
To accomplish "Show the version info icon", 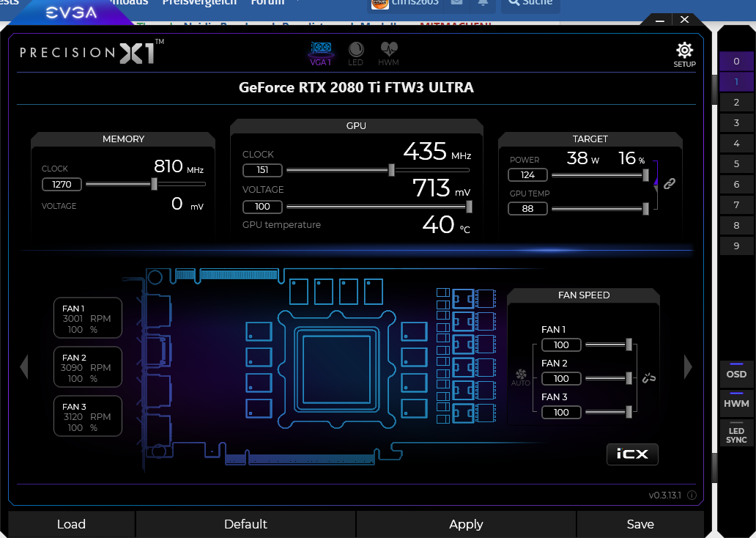I will point(692,495).
